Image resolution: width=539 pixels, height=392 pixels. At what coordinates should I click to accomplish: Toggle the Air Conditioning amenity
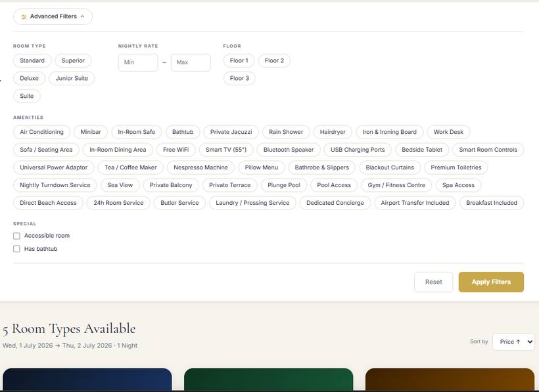[41, 132]
